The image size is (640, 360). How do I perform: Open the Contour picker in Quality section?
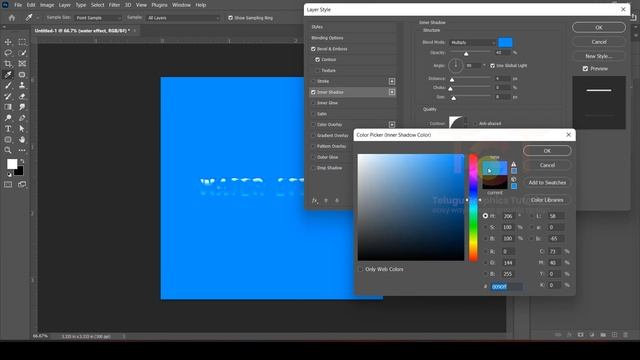click(456, 122)
